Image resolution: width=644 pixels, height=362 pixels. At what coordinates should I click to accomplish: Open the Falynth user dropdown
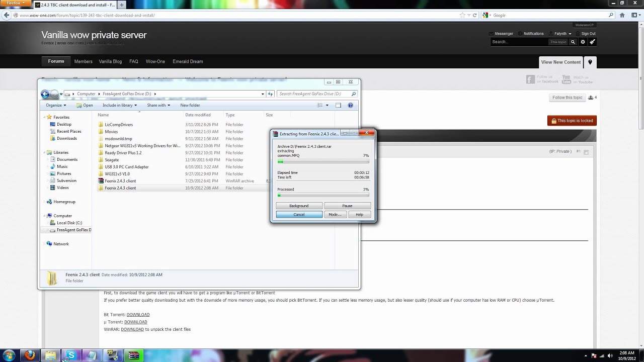(x=562, y=34)
